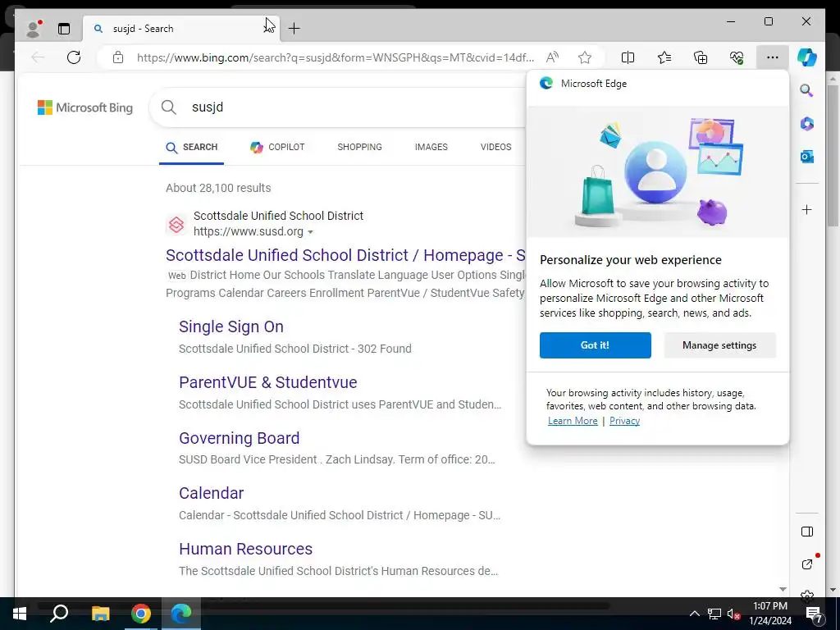Screen dimensions: 840x630
Task: Open the Microsoft Bing logo home
Action: tap(85, 107)
